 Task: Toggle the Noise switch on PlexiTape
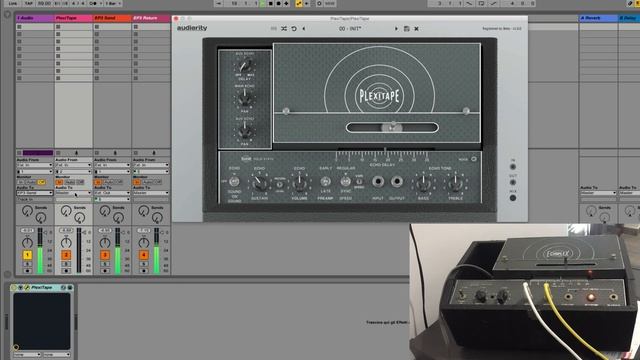pyautogui.click(x=474, y=159)
